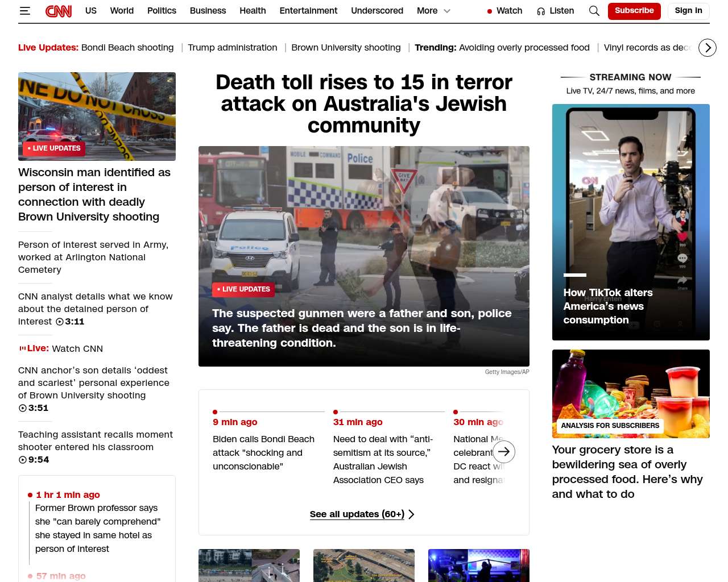Viewport: 728px width, 582px height.
Task: Click the 31 min ago timestamp
Action: (x=358, y=422)
